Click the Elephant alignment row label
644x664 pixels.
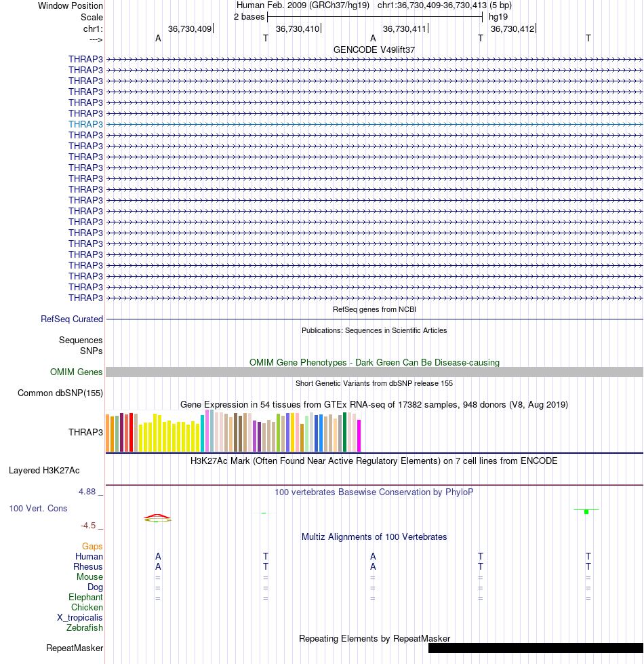tap(85, 597)
